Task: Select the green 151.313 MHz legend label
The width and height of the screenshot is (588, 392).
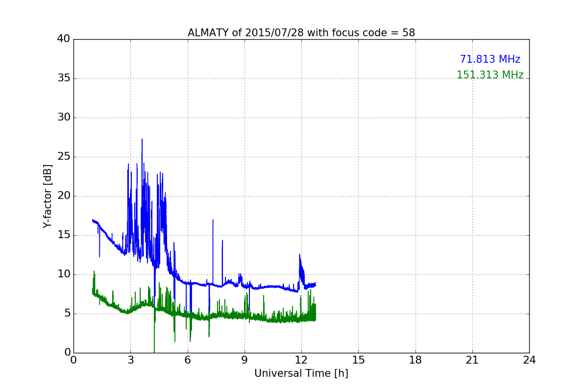Action: [x=490, y=75]
